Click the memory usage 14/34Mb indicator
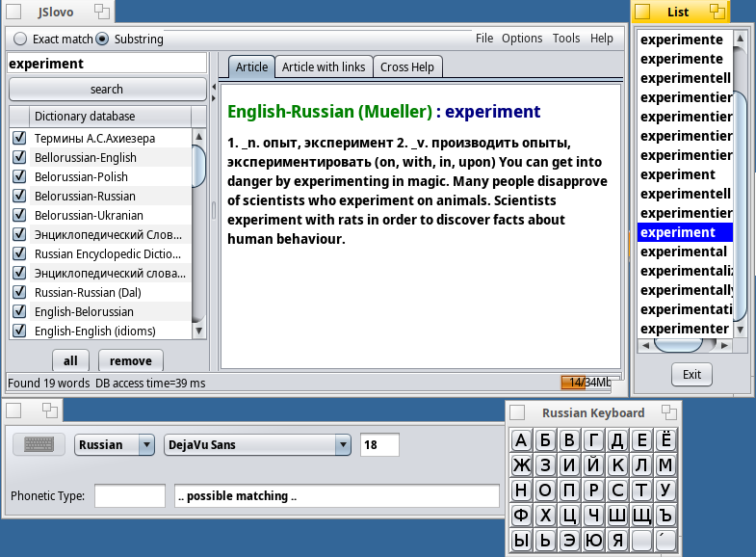The height and width of the screenshot is (557, 756). click(586, 383)
